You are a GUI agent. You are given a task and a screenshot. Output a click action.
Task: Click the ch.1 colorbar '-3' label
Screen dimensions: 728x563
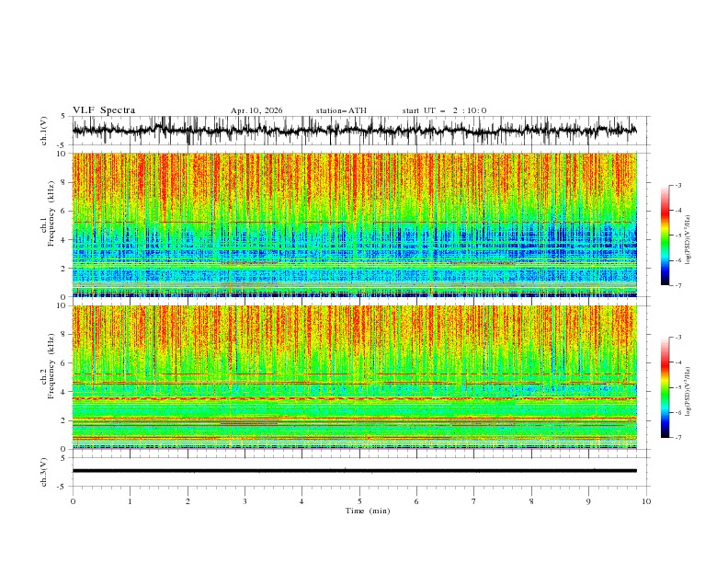click(678, 185)
